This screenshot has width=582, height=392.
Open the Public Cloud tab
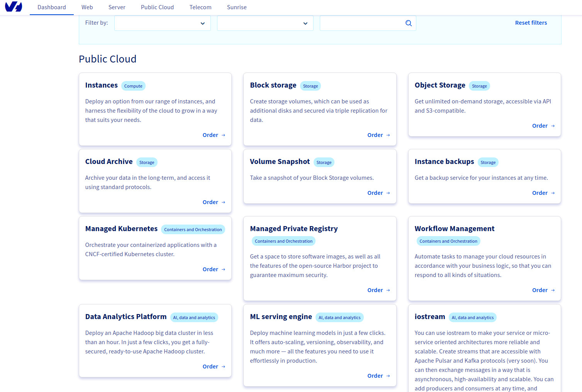[x=157, y=7]
